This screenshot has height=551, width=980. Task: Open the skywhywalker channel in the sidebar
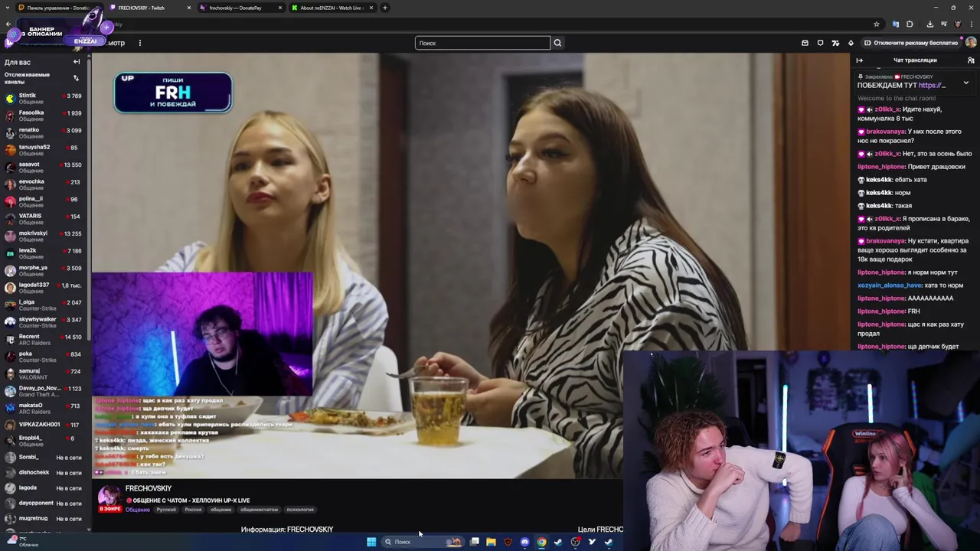[44, 322]
